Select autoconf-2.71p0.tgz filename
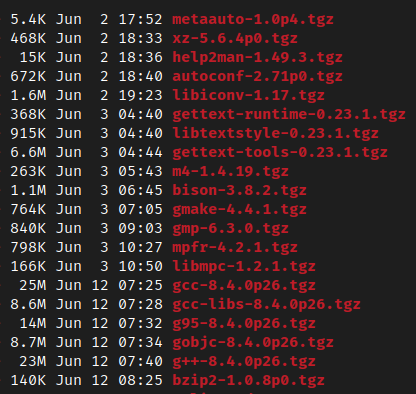 pyautogui.click(x=257, y=76)
